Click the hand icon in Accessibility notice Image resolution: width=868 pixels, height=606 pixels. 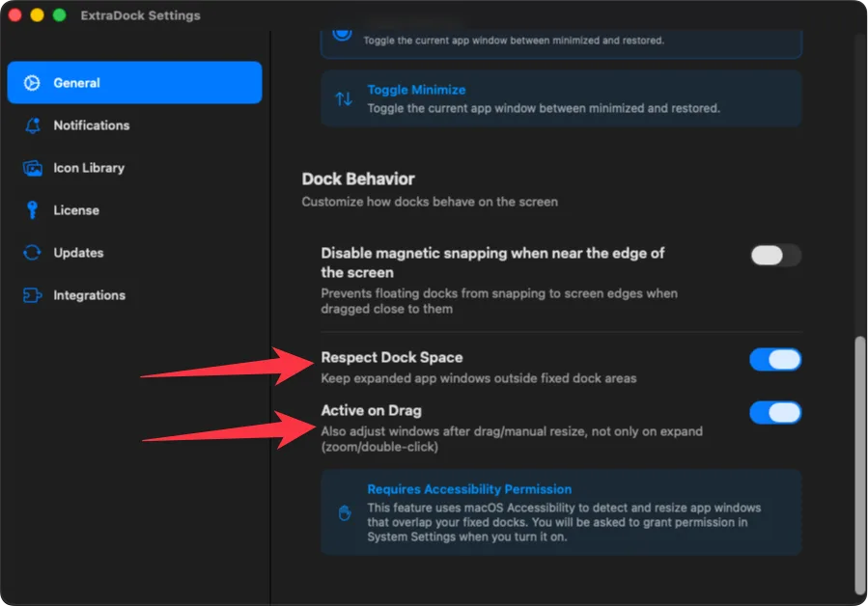pyautogui.click(x=345, y=513)
